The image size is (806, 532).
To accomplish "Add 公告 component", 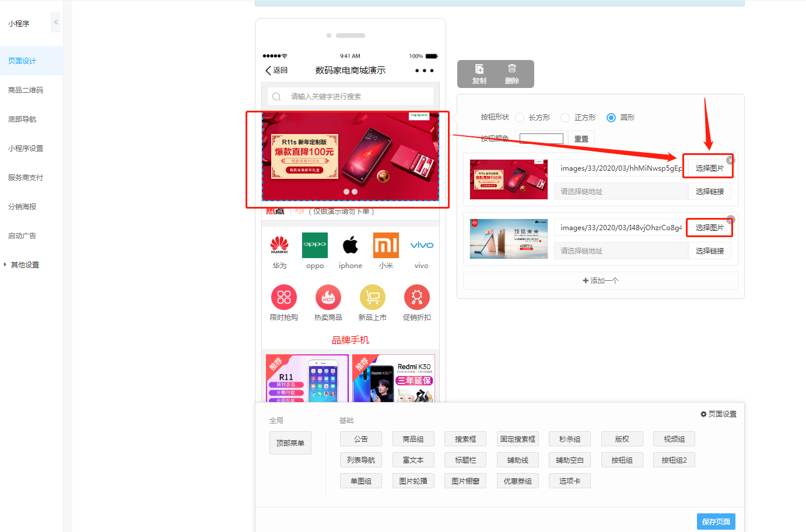I will point(361,439).
